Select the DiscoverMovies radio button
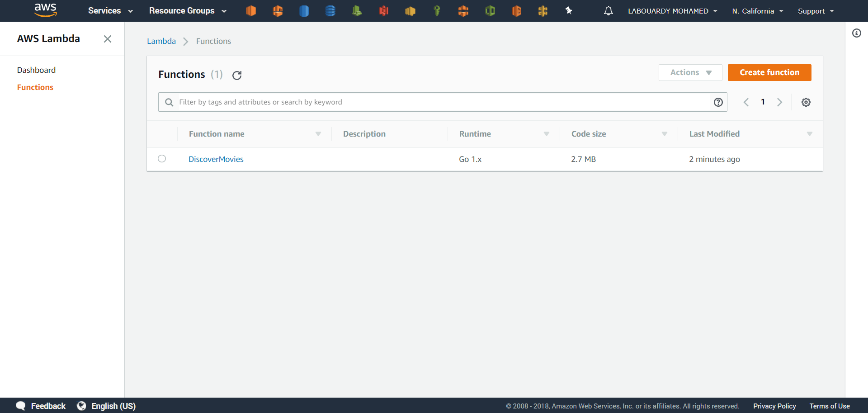The width and height of the screenshot is (868, 413). (x=162, y=159)
